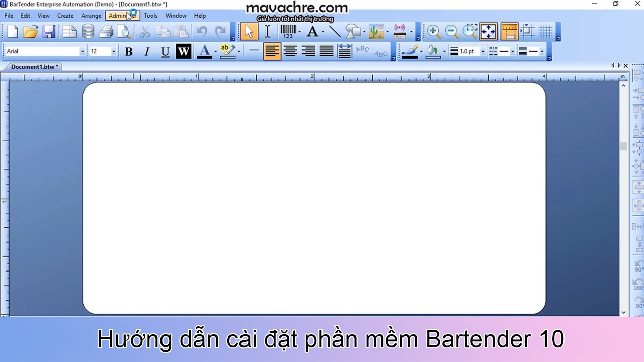Select the text cursor I-beam tool

[x=267, y=32]
